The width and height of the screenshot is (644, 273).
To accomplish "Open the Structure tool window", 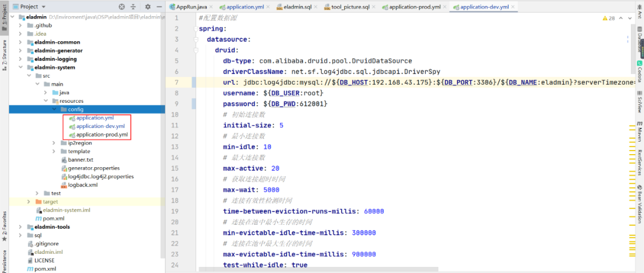I will (4, 55).
